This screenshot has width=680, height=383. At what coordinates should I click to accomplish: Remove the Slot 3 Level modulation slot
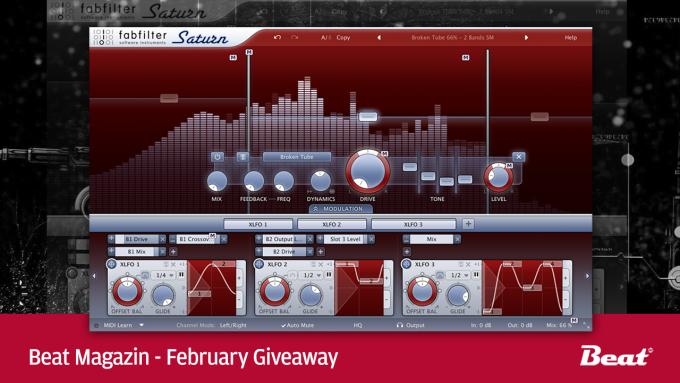tap(371, 239)
